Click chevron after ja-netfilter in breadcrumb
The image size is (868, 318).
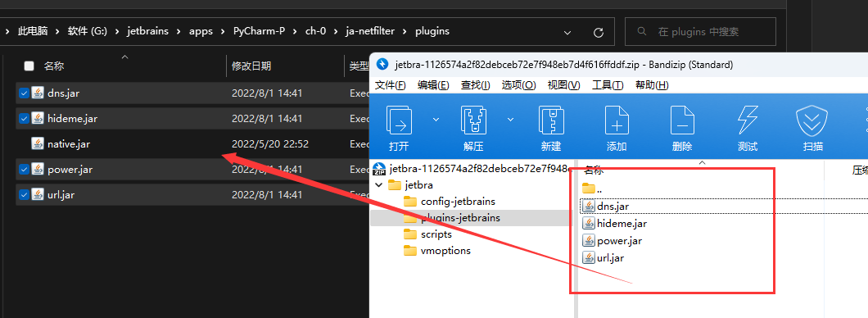click(x=405, y=32)
